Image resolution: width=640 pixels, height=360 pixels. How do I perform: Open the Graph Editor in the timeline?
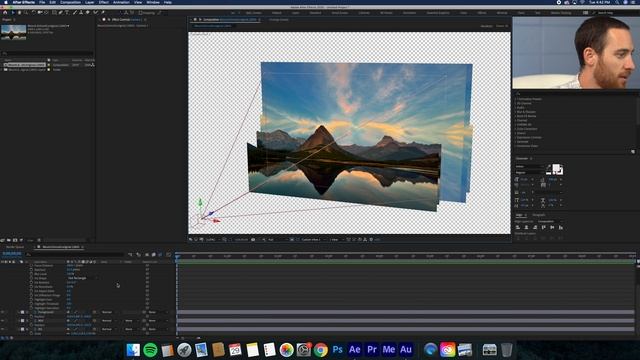[x=168, y=255]
